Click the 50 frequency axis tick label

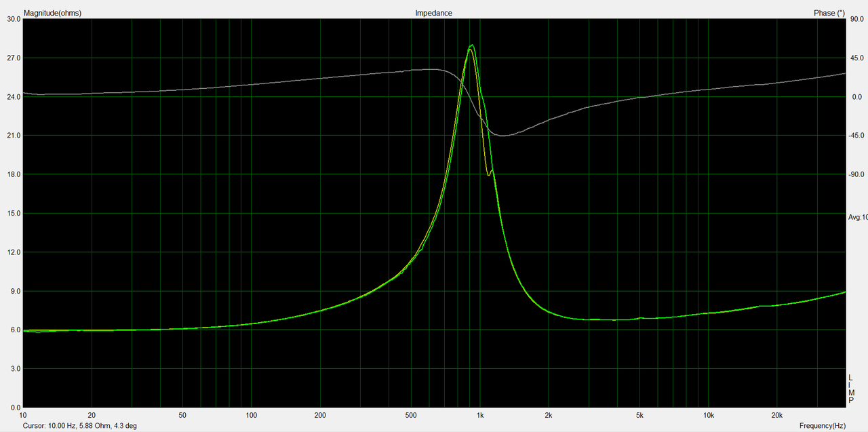182,415
